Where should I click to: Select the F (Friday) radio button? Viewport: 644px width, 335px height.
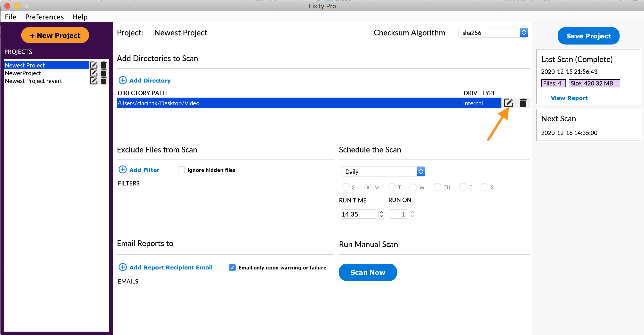pyautogui.click(x=463, y=187)
